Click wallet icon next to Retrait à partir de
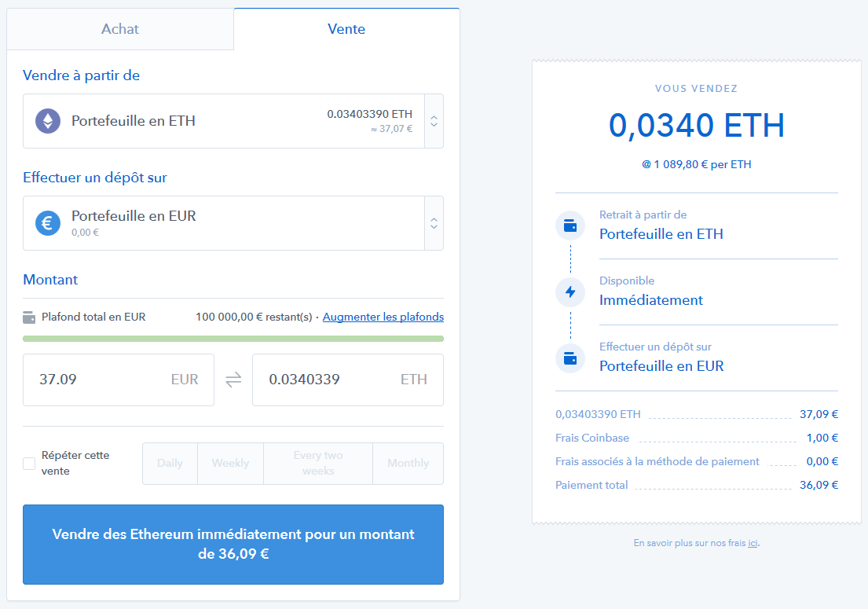 coord(570,226)
